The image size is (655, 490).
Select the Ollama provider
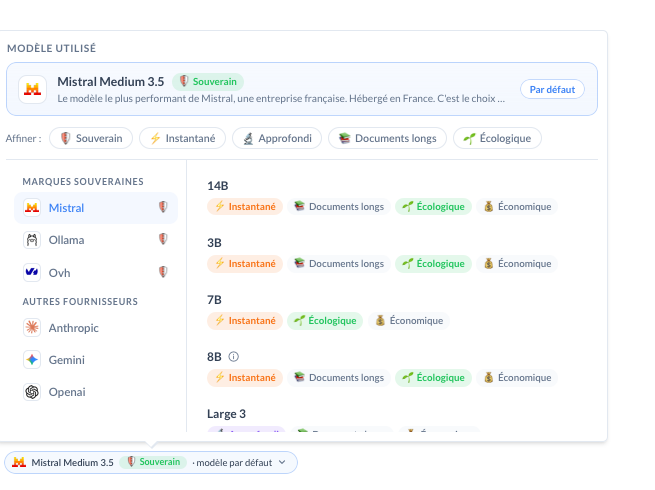click(96, 240)
